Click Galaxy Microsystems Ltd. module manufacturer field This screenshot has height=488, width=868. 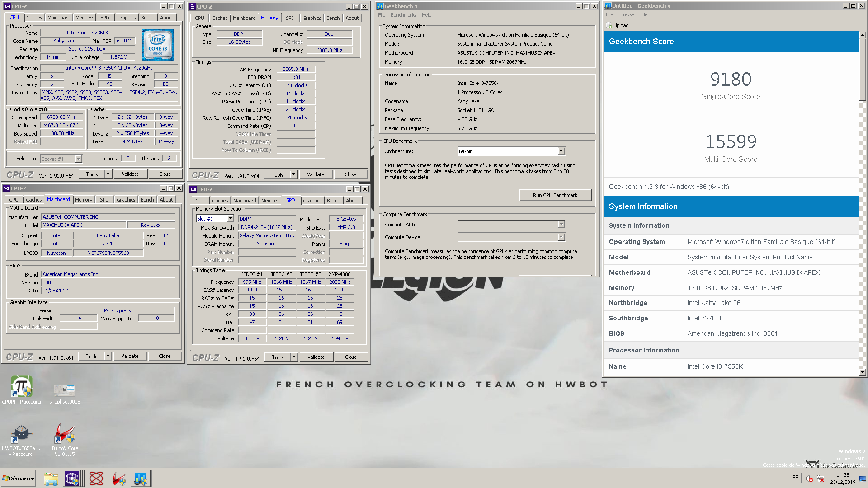coord(267,236)
